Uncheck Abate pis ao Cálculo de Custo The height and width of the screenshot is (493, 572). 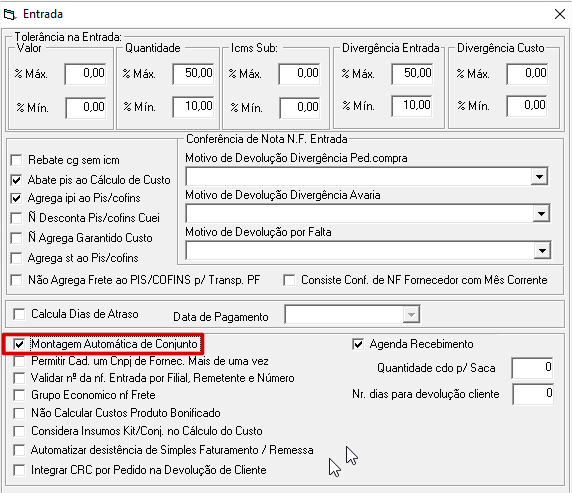tap(16, 180)
